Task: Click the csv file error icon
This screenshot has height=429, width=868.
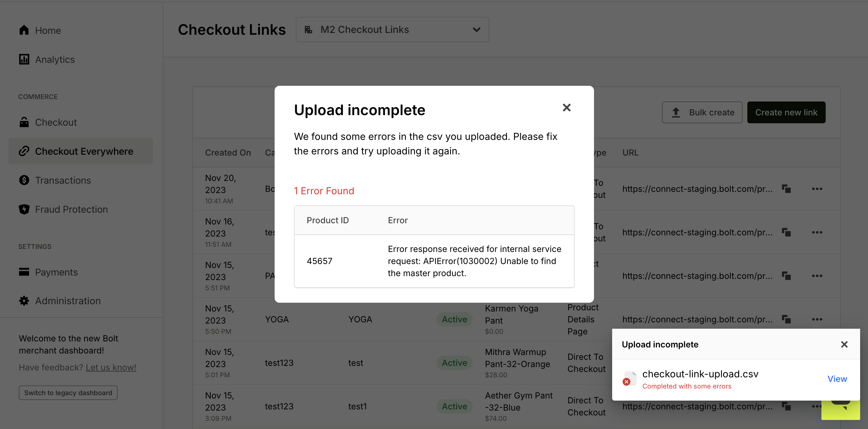Action: click(629, 379)
